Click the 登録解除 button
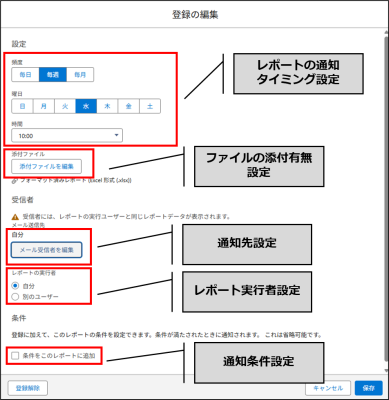Screen dimensions: 389x400 28,388
